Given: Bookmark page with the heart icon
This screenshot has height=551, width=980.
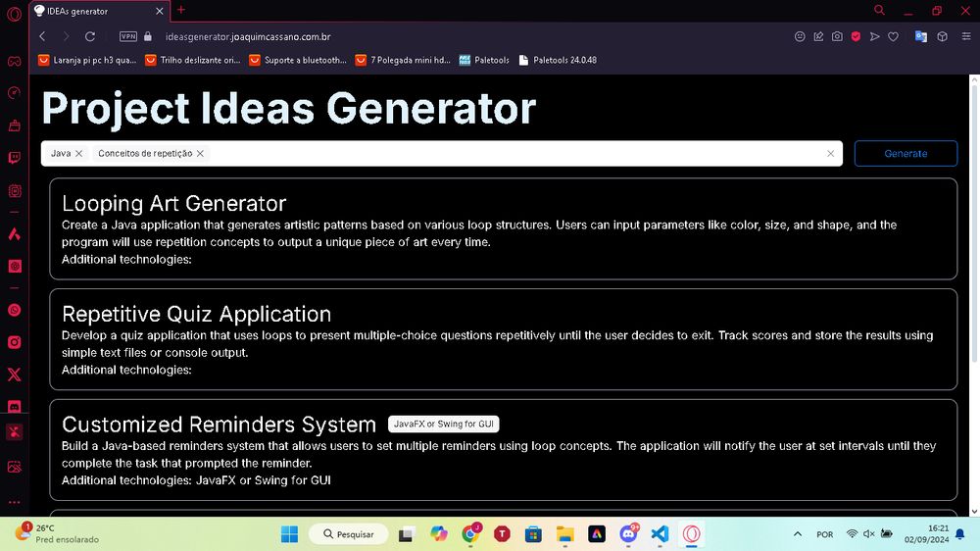Looking at the screenshot, I should pyautogui.click(x=893, y=36).
